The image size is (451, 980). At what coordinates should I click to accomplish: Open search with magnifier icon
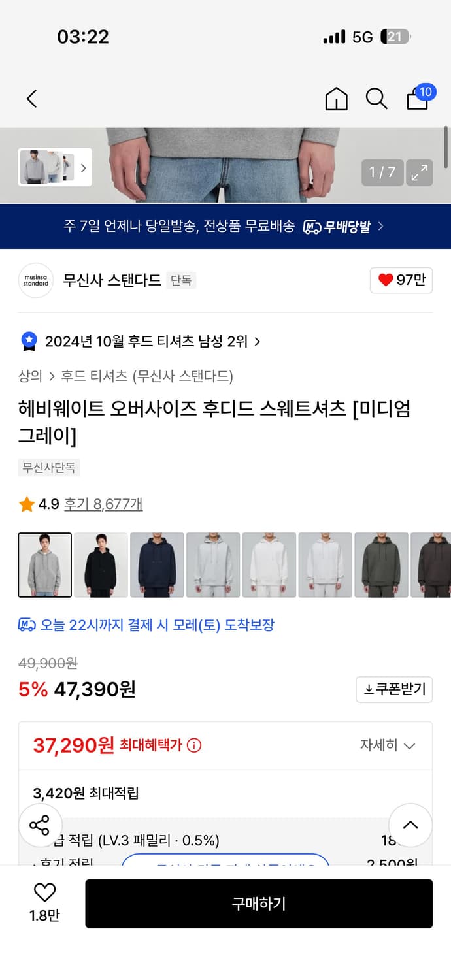tap(376, 99)
